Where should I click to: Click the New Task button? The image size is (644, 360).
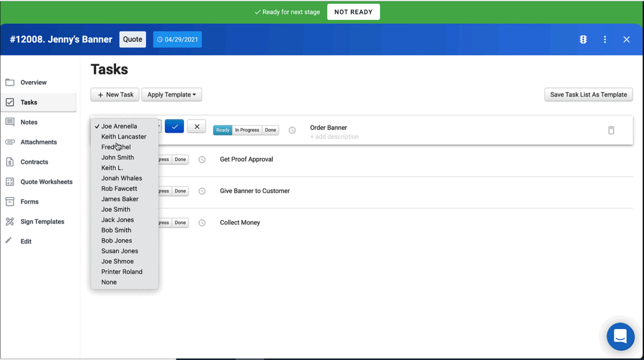(114, 94)
